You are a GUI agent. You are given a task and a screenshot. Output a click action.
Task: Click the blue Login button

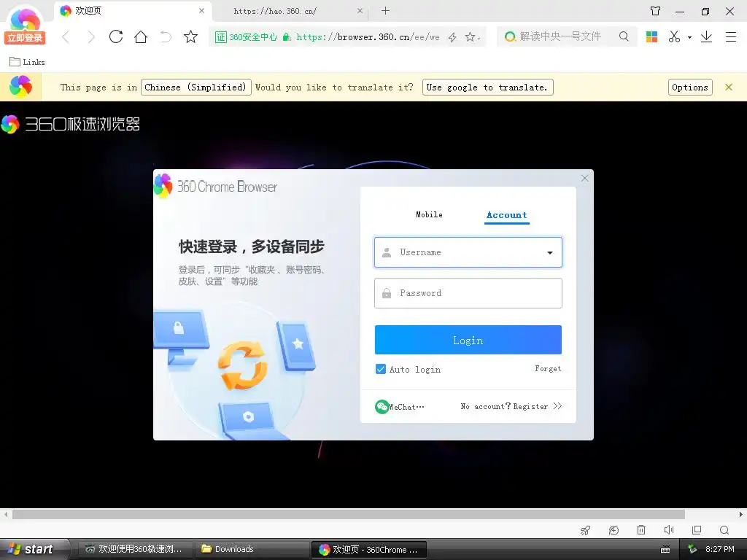click(x=468, y=340)
